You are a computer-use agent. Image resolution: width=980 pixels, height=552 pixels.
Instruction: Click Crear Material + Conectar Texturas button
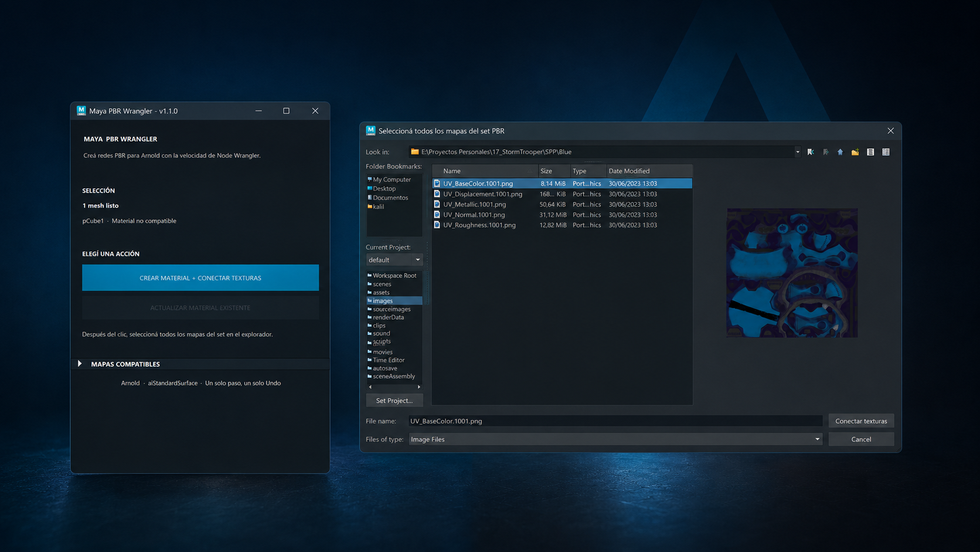[200, 277]
